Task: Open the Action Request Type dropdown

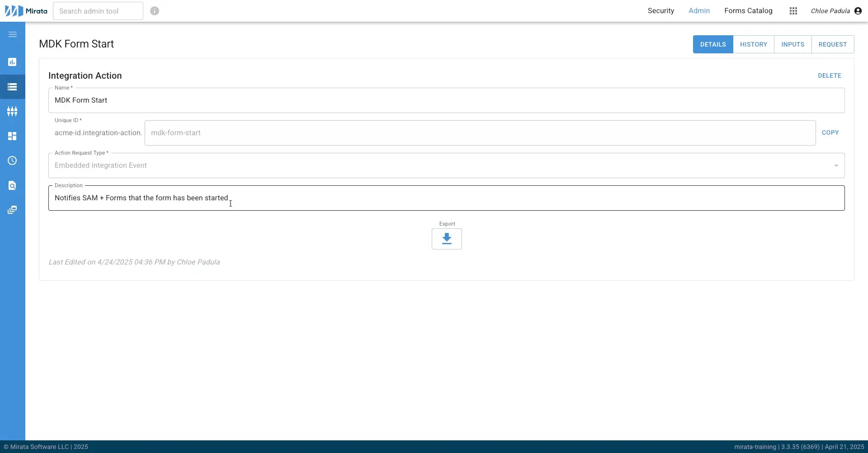Action: (835, 165)
